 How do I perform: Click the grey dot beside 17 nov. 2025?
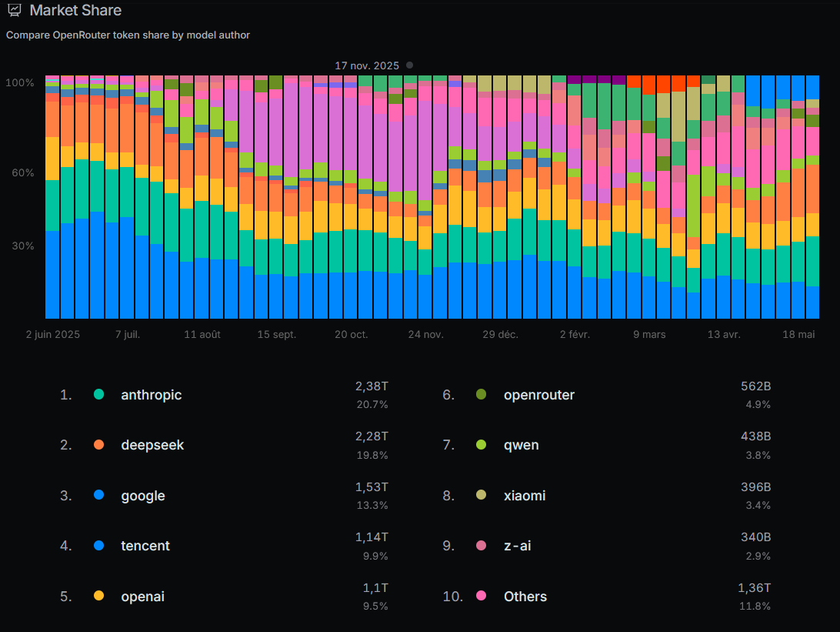click(409, 65)
